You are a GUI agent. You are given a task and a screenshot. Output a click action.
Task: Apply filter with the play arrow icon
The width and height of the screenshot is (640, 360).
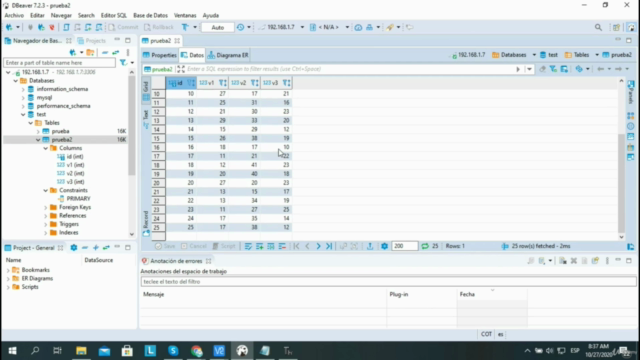518,69
